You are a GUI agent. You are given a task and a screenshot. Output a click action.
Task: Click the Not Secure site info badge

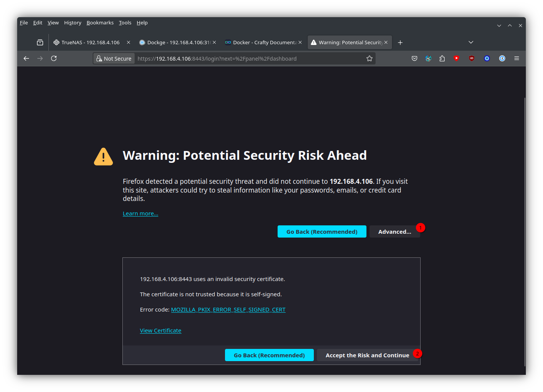114,58
